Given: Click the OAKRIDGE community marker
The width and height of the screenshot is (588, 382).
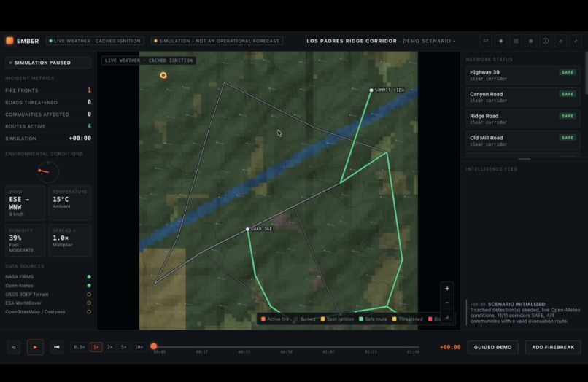Looking at the screenshot, I should click(x=247, y=229).
